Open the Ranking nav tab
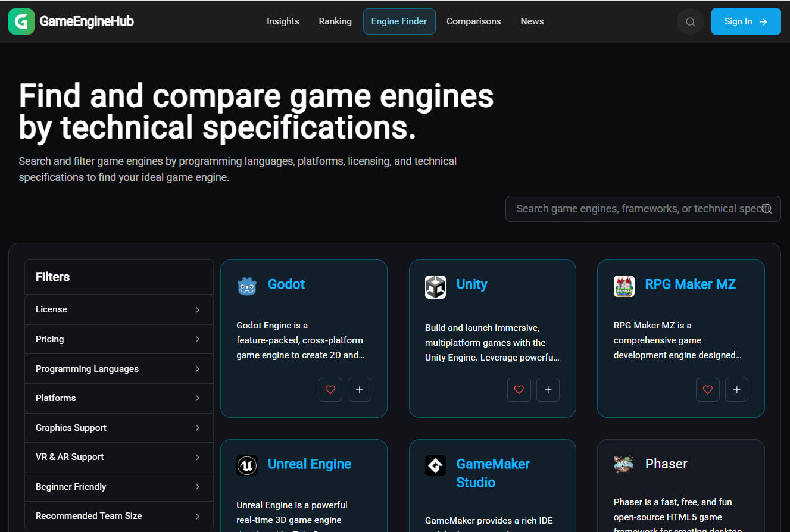 (335, 21)
